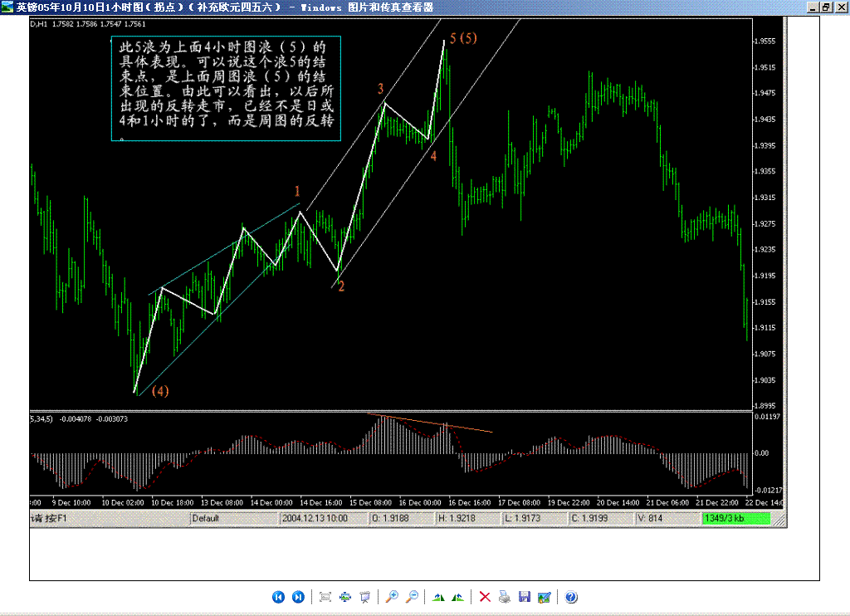Click the '1.9035' price axis label
The height and width of the screenshot is (616, 850).
pos(765,380)
